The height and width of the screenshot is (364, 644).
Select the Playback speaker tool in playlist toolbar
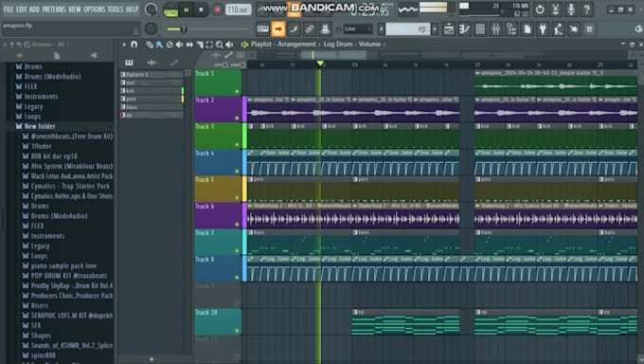229,45
